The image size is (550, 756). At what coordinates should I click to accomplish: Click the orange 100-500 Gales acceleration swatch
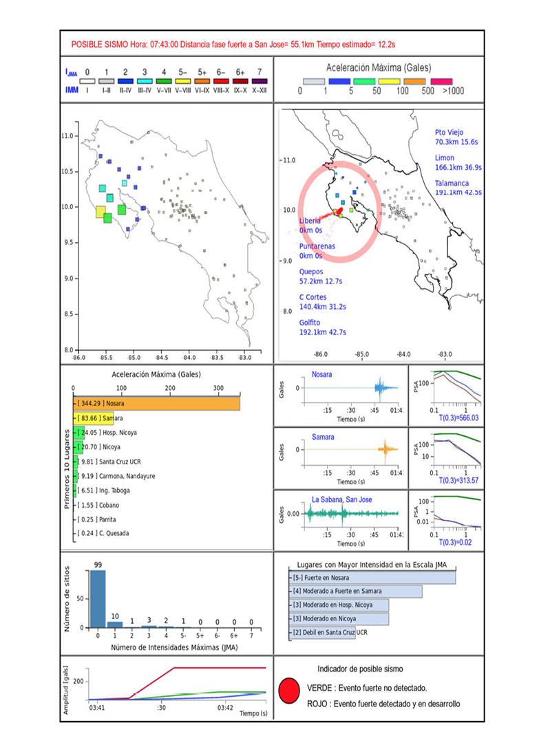[416, 81]
